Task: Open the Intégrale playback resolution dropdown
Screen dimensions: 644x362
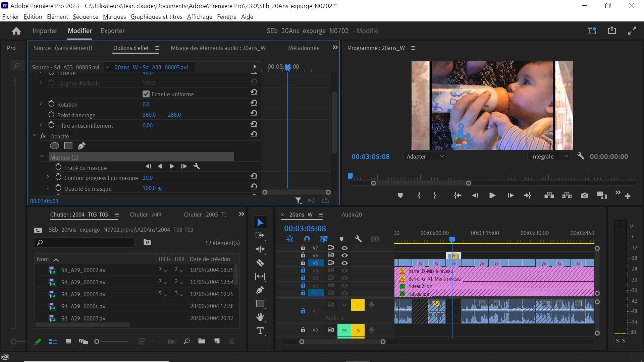Action: pyautogui.click(x=549, y=157)
